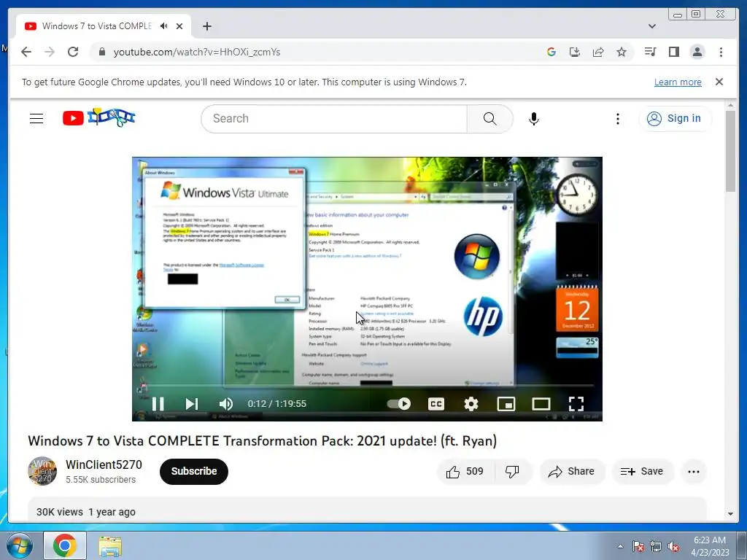
Task: Bookmark this tab with the star icon
Action: tap(622, 52)
